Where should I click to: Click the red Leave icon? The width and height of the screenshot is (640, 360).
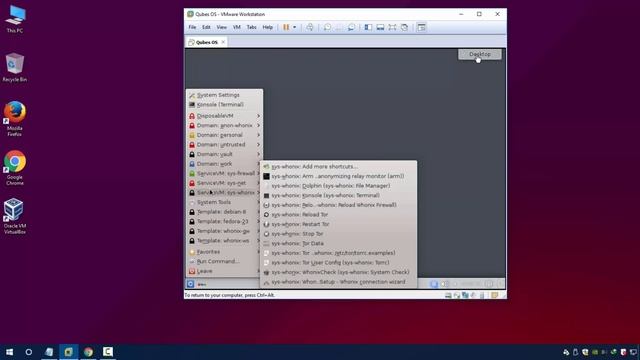coord(192,271)
